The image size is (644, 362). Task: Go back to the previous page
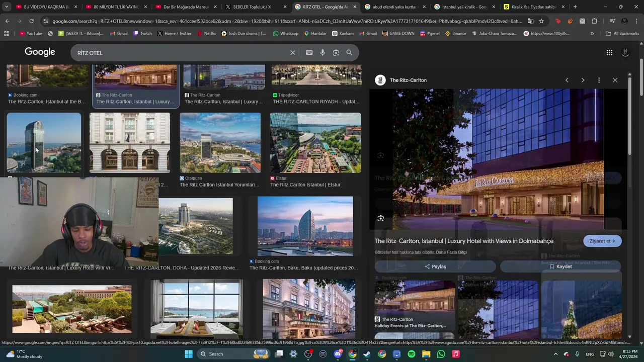(8, 21)
